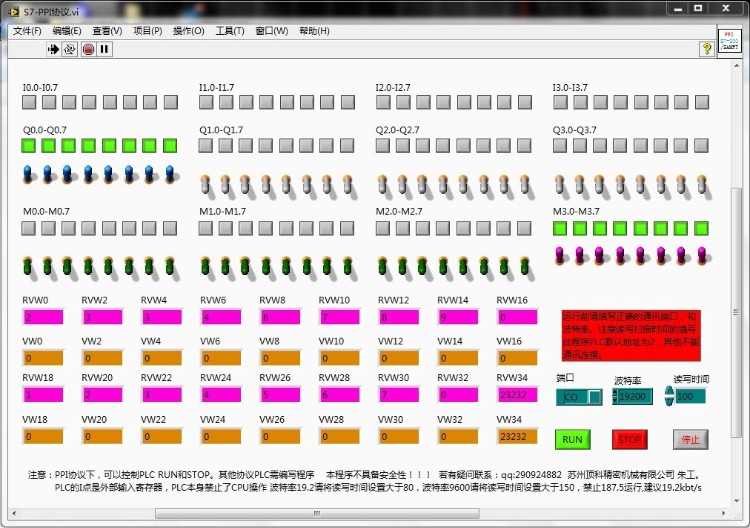The image size is (750, 528).
Task: Flip the first blue switch under Q0.0-Q0.7
Action: (28, 175)
